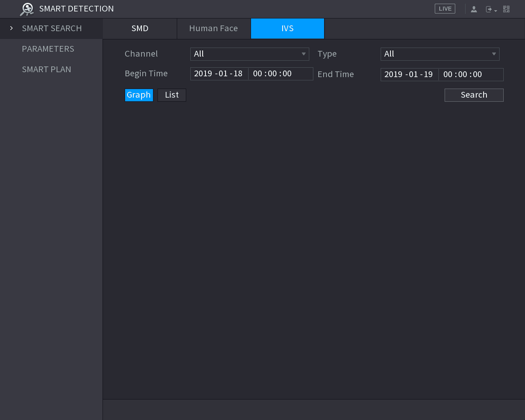Click the chevron next to SMART SEARCH
This screenshot has height=420, width=525.
[11, 28]
